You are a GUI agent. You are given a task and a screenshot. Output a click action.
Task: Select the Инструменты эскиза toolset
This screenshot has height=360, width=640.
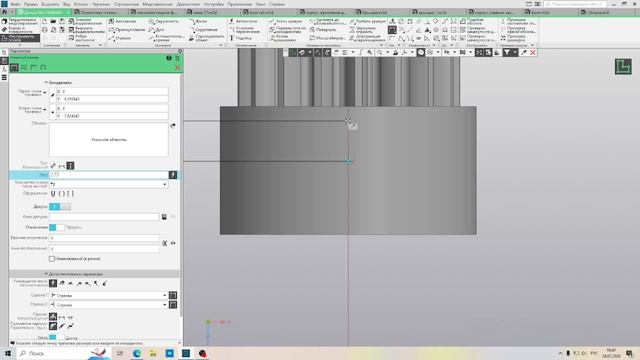20,38
